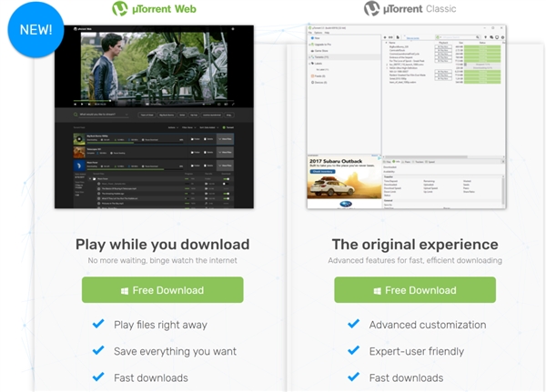Expand View Files on the second torrent row
546x392 pixels.
(226, 152)
